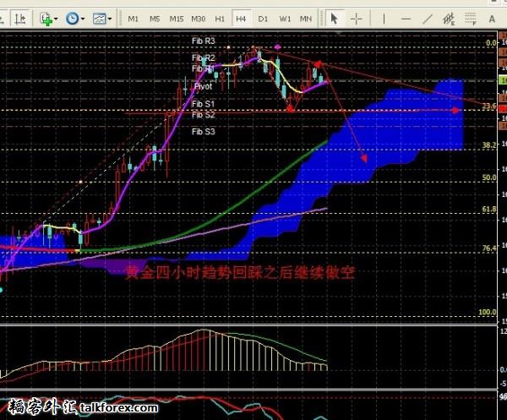The width and height of the screenshot is (507, 420).
Task: Expand the periodicity dropdown arrow
Action: click(x=84, y=18)
